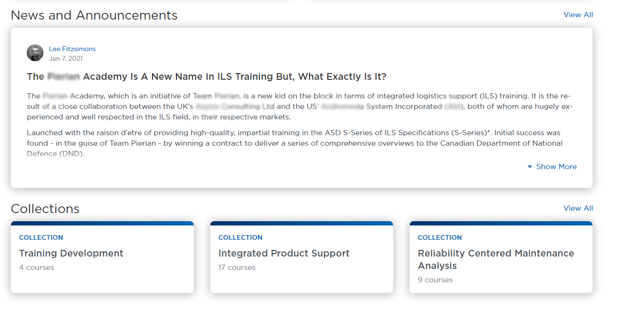644x311 pixels.
Task: Open Lee Fitzsimons' profile avatar
Action: point(35,53)
